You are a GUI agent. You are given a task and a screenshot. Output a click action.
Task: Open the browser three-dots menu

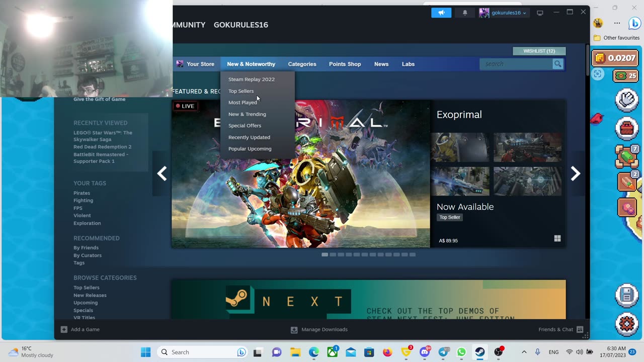[617, 23]
